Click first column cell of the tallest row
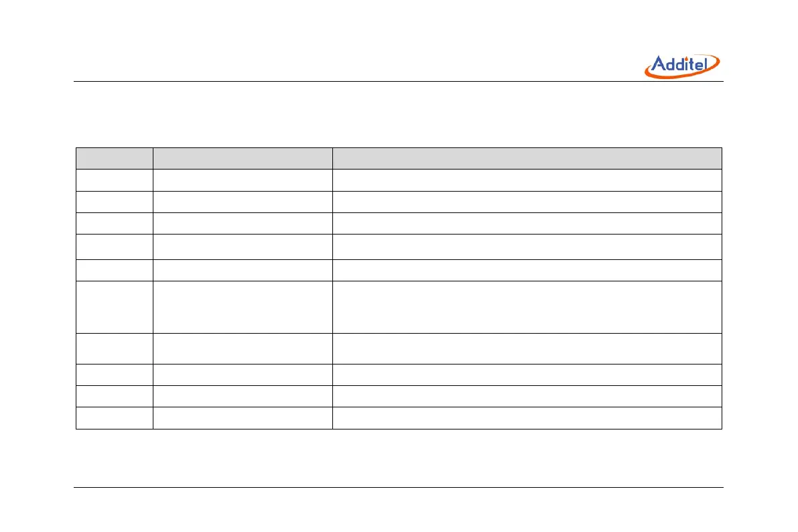This screenshot has width=798, height=532. pos(114,307)
